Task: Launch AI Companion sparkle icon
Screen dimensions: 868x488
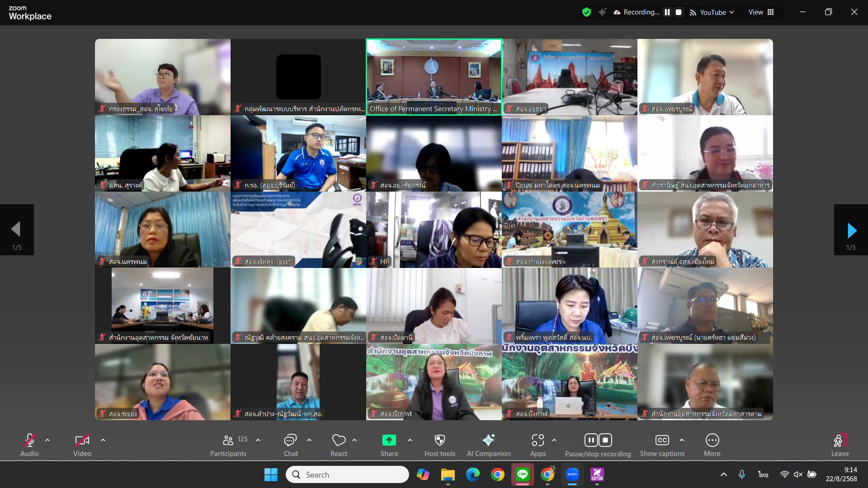Action: (488, 441)
